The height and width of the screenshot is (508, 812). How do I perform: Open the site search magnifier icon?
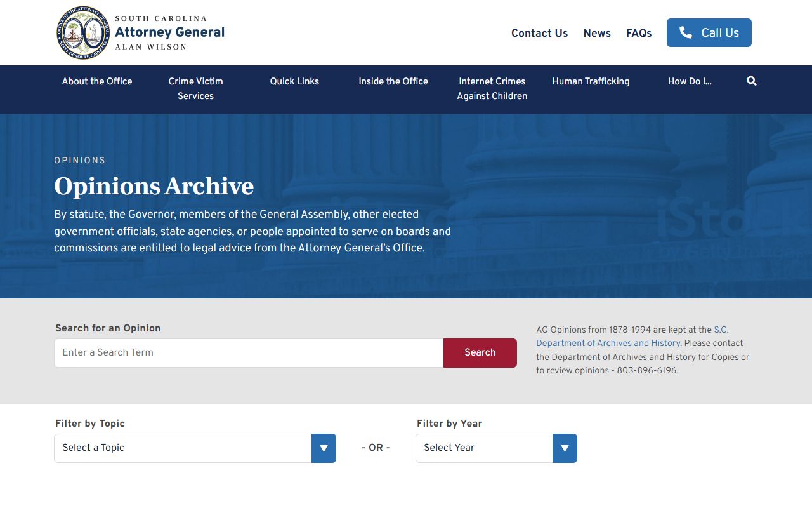[x=752, y=81]
